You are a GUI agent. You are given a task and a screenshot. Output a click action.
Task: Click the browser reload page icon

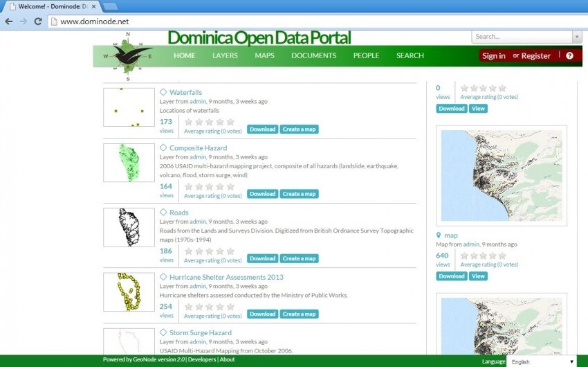click(38, 21)
